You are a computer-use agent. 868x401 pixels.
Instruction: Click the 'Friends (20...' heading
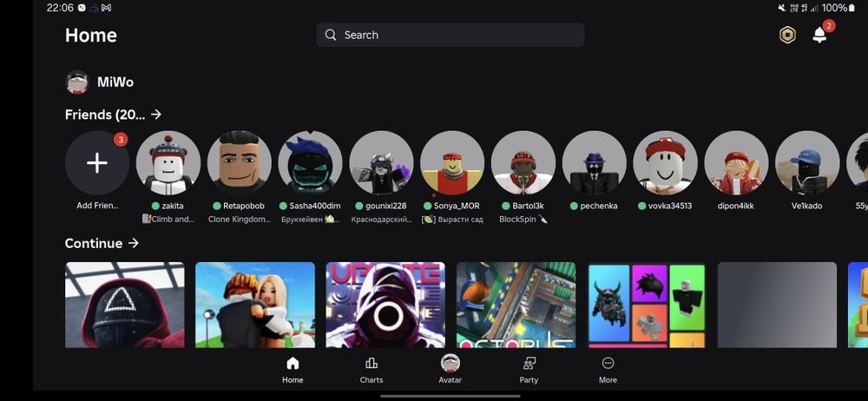coord(105,115)
